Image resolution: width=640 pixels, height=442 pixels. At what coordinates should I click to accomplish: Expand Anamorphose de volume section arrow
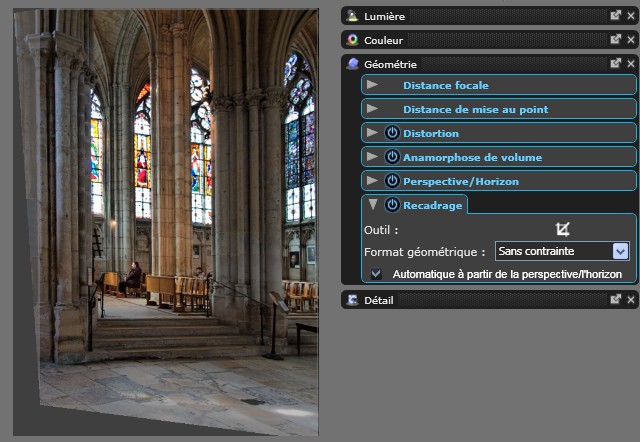(372, 157)
